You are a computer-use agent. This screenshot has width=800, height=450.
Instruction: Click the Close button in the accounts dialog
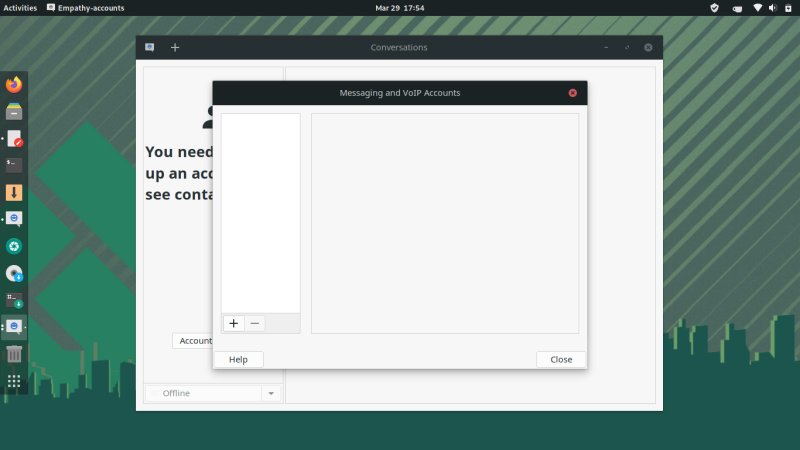click(x=561, y=359)
